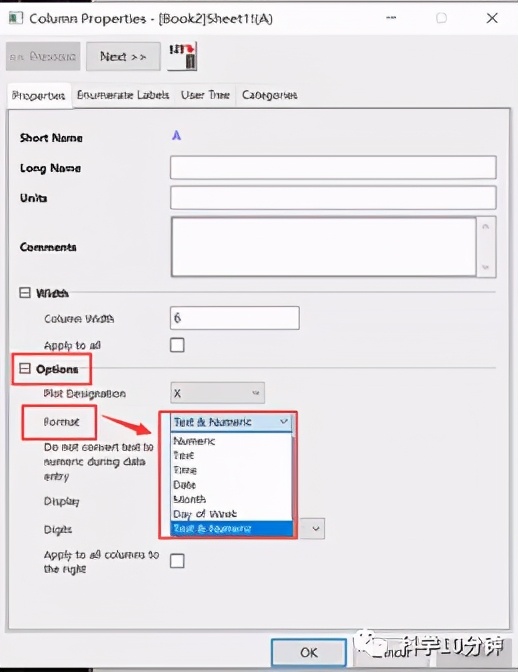Click the column formatting toolbar icon beside Next
The height and width of the screenshot is (672, 518).
click(182, 56)
